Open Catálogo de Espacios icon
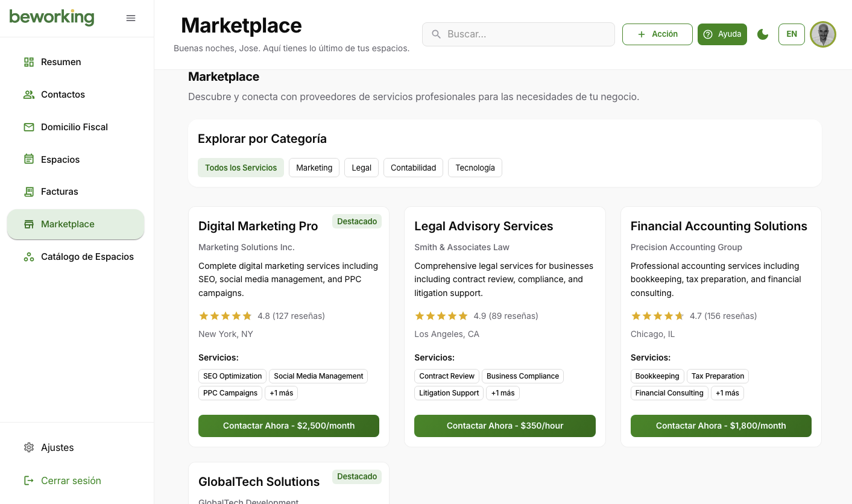Image resolution: width=852 pixels, height=504 pixels. (x=28, y=256)
